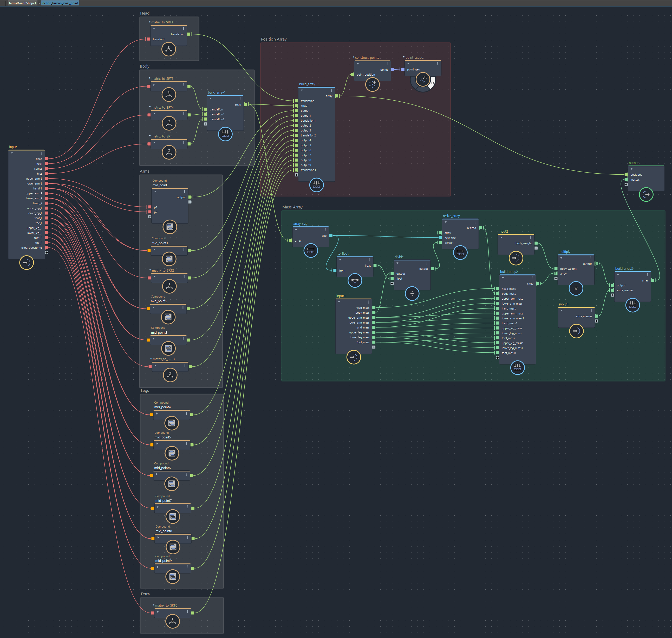Select define_human_mass_point breadcrumb tab

pyautogui.click(x=60, y=3)
